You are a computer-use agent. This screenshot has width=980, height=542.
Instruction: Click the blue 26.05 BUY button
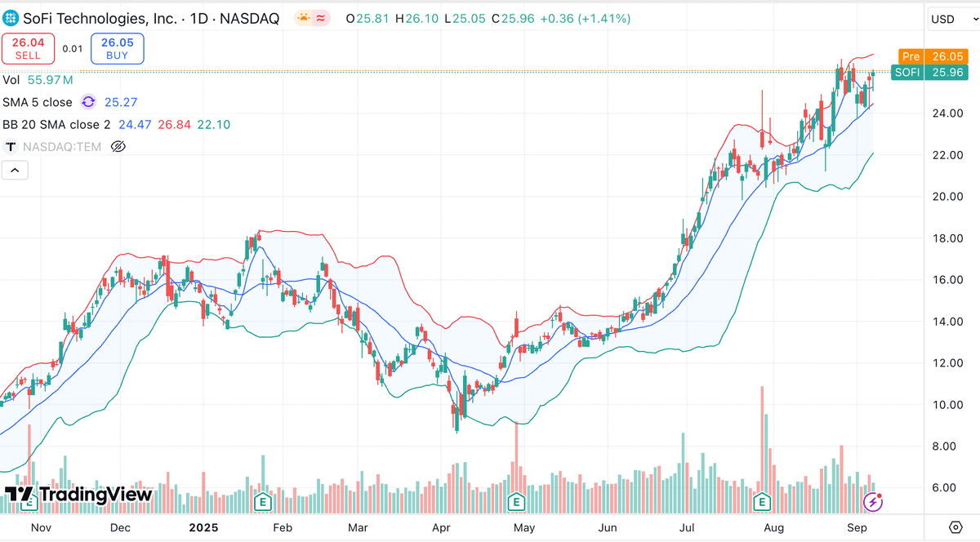[117, 49]
